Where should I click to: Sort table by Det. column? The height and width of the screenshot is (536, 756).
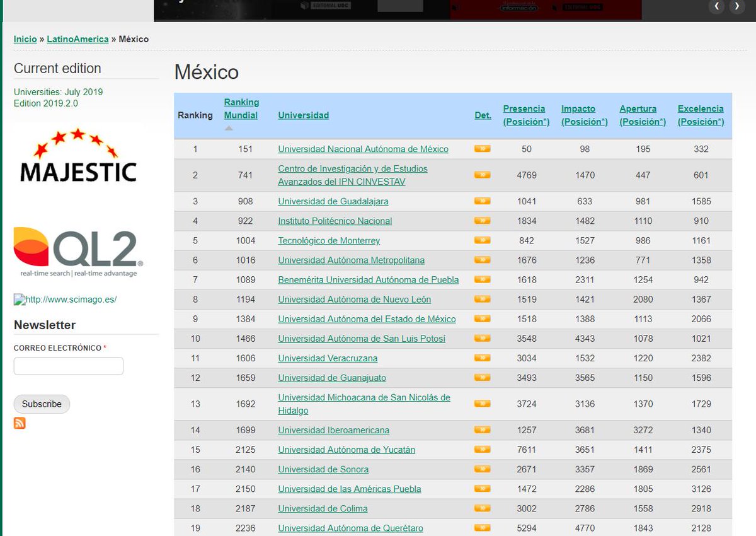483,115
